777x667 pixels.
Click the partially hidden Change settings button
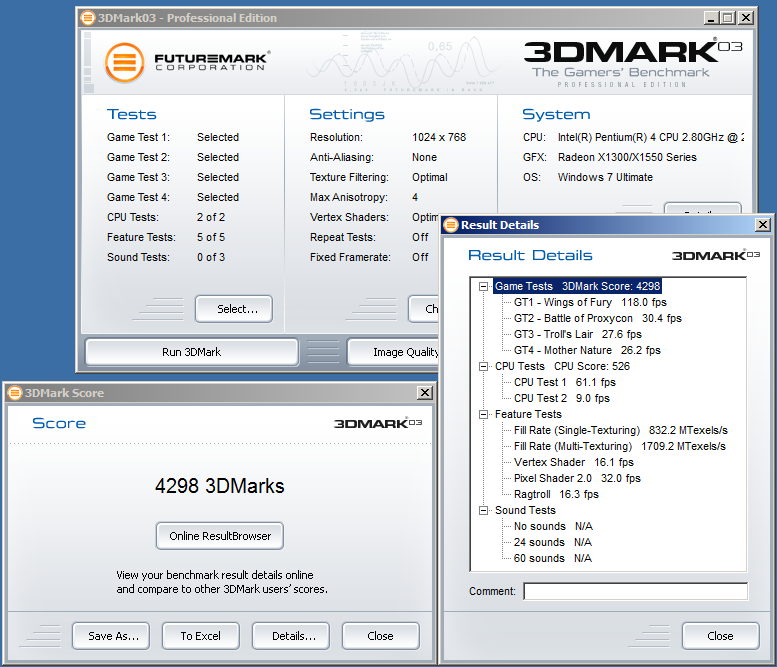pos(424,309)
